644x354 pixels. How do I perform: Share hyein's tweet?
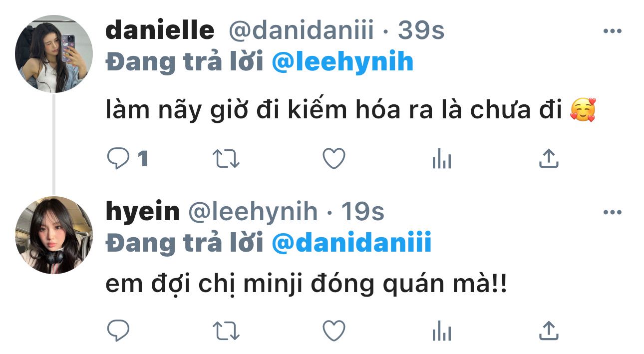pos(549,330)
